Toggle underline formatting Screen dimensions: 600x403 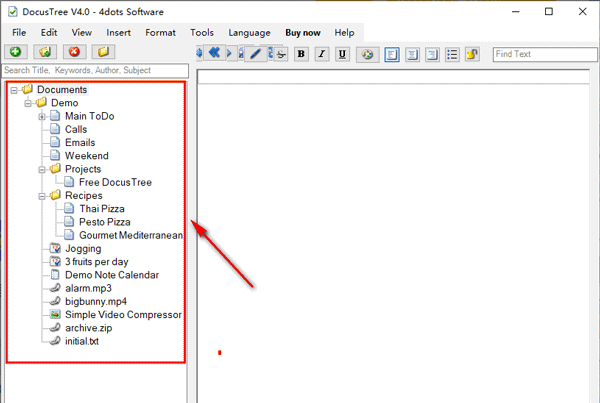(x=342, y=54)
